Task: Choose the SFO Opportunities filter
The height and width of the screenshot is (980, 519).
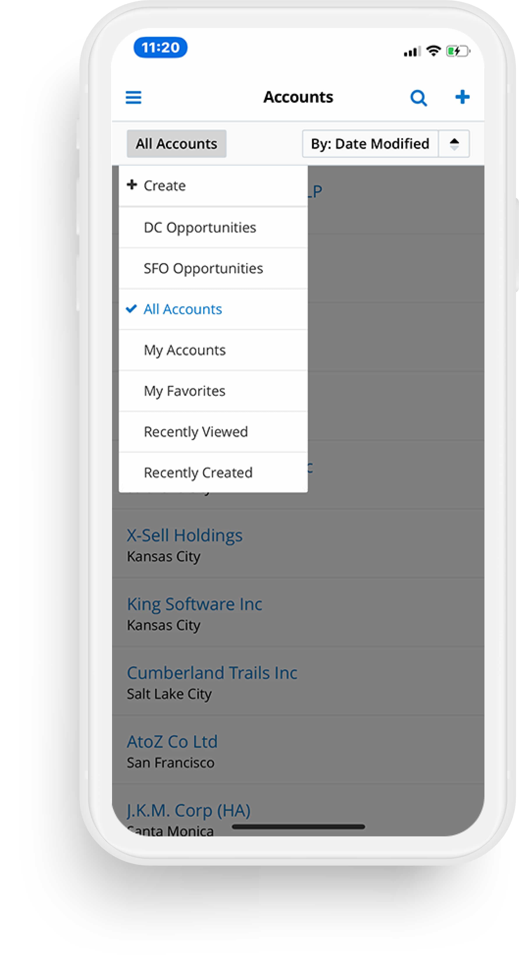Action: 203,269
